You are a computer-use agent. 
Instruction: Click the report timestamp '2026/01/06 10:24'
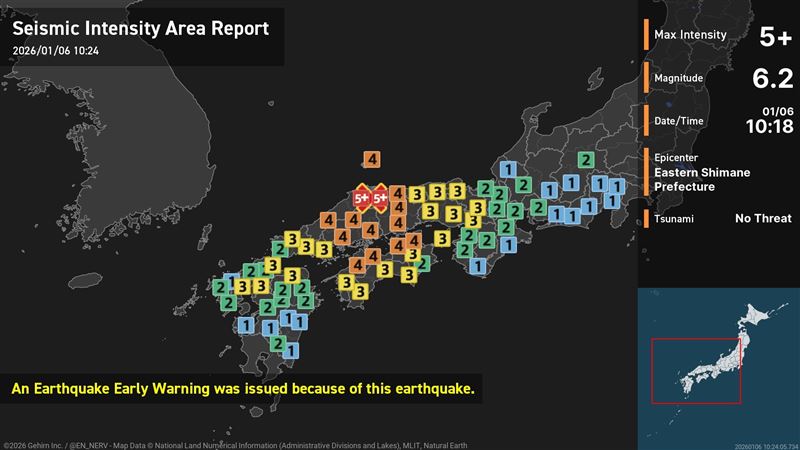click(x=56, y=51)
